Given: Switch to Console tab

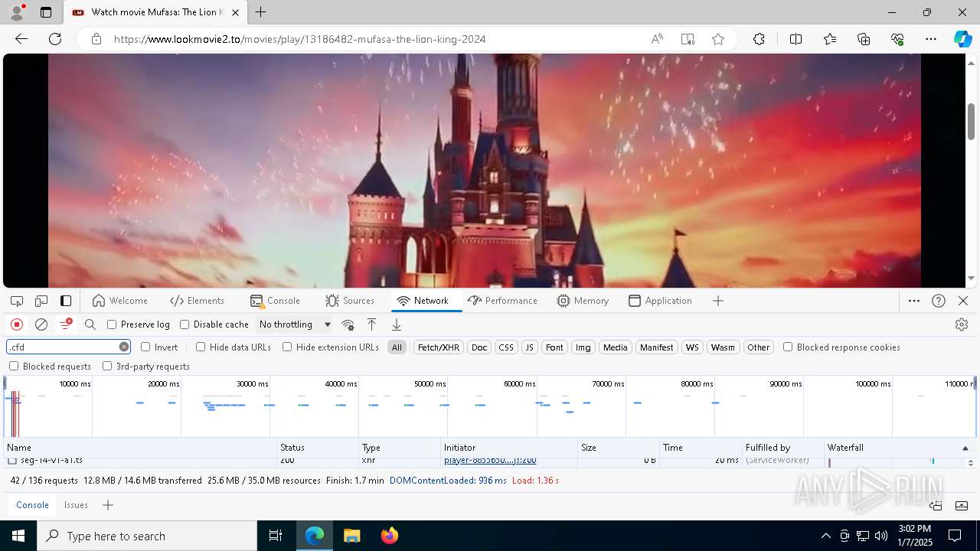Looking at the screenshot, I should point(275,301).
